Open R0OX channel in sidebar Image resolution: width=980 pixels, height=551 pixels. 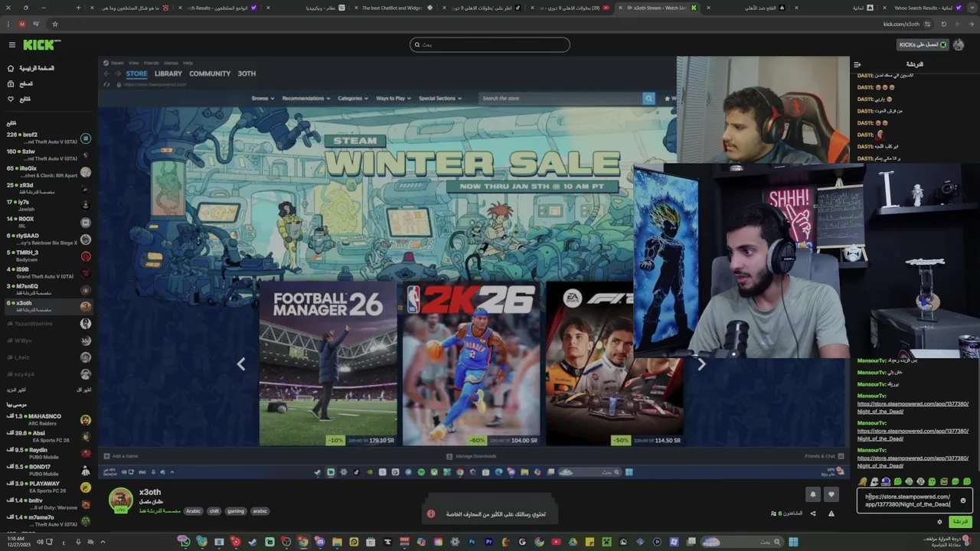[49, 223]
